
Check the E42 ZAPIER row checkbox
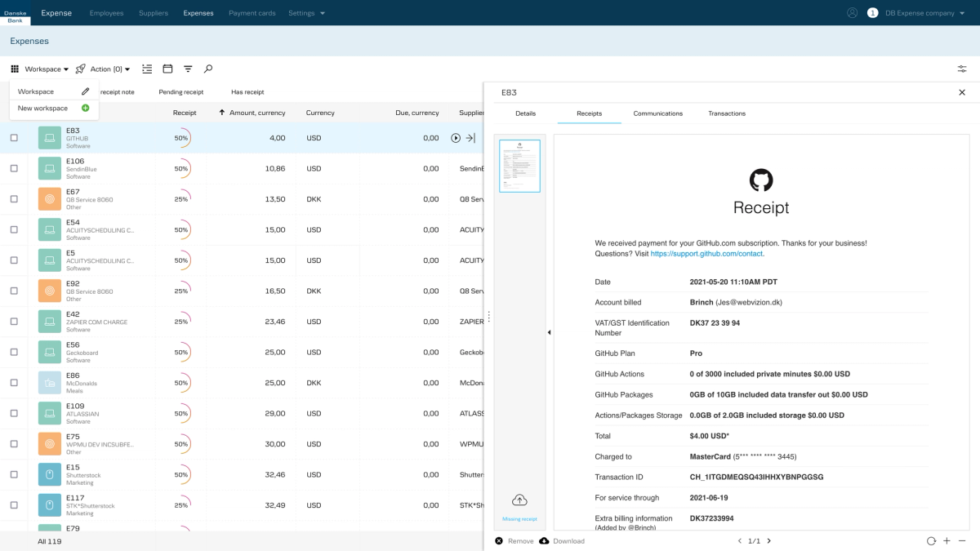(14, 322)
